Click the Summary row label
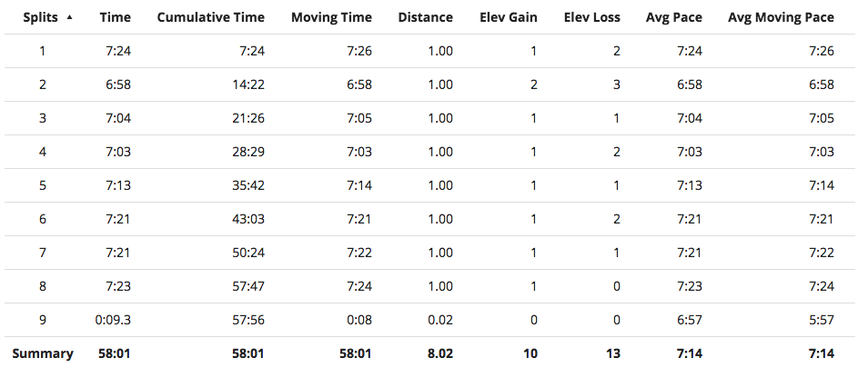Screen dimensions: 868x368 [42, 353]
